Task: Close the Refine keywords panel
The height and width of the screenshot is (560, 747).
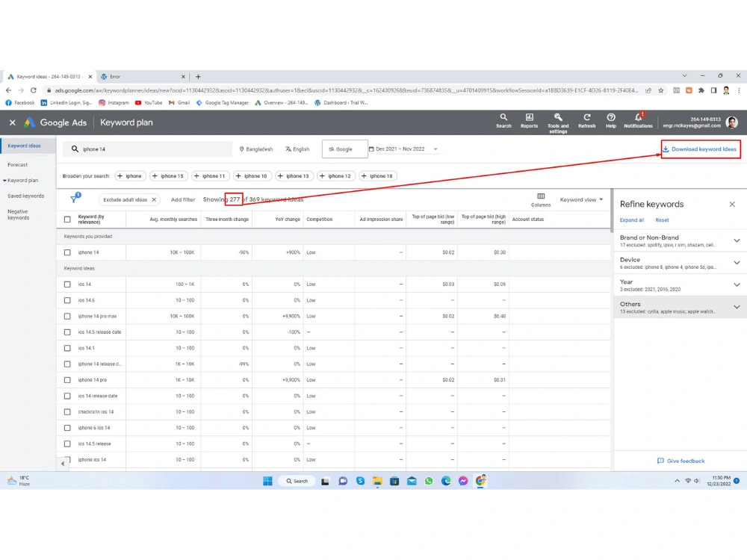Action: 732,205
